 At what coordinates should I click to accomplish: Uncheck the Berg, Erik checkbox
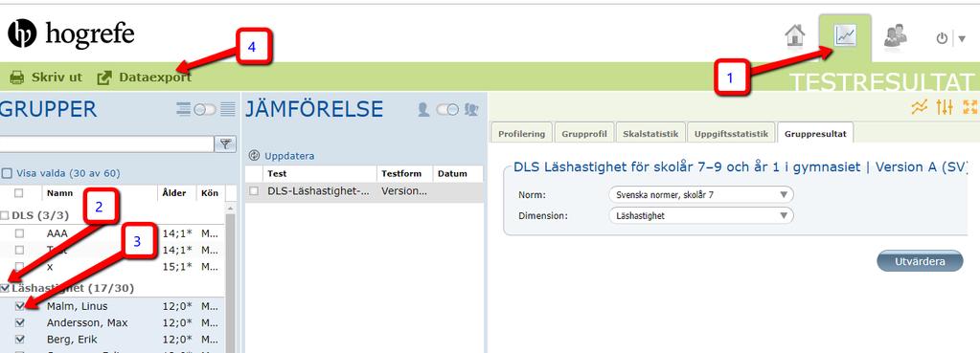click(19, 340)
